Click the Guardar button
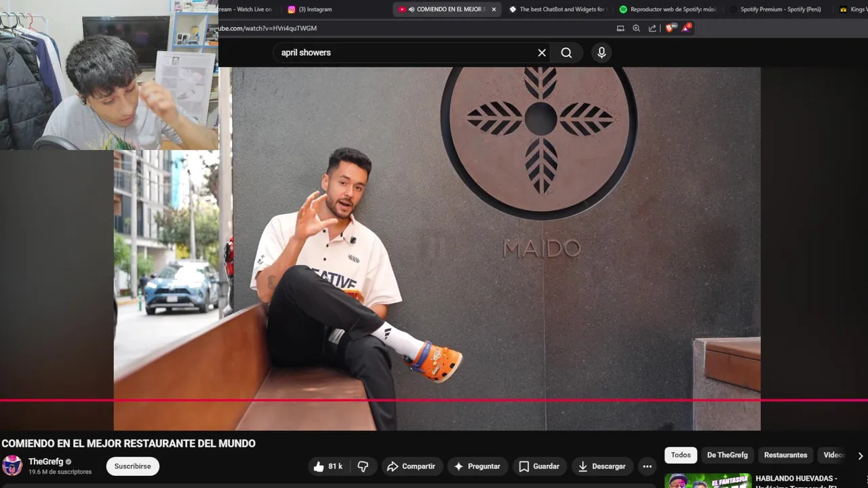This screenshot has width=868, height=488. point(539,466)
